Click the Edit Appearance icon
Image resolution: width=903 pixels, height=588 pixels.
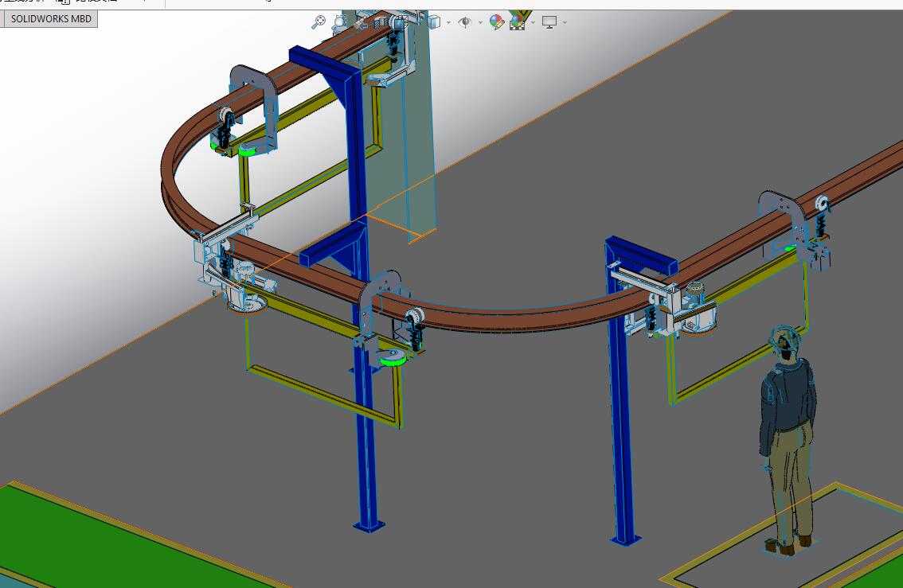(497, 21)
